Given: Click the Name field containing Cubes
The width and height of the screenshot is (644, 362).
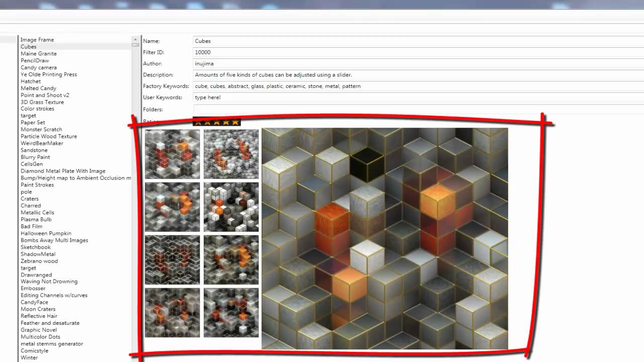Looking at the screenshot, I should point(418,41).
